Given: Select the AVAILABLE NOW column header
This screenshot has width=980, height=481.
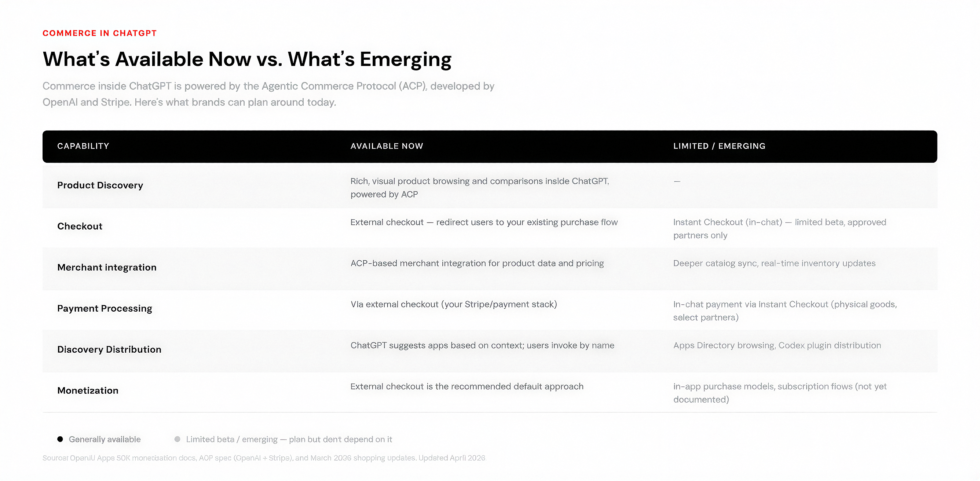Looking at the screenshot, I should [387, 146].
